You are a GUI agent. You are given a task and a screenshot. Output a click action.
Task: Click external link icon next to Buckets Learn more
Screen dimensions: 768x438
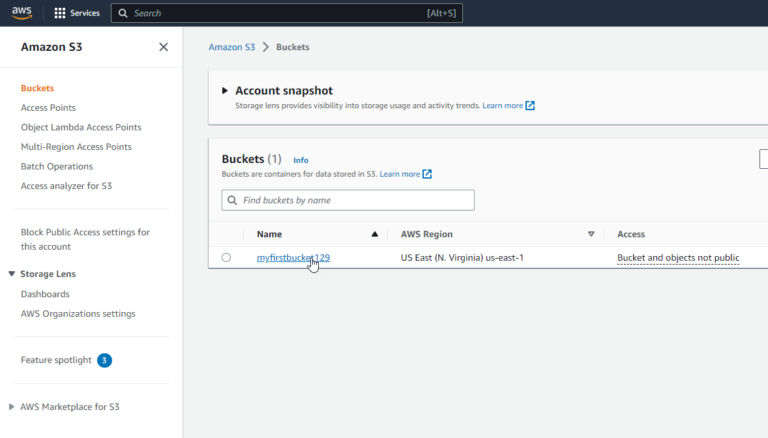coord(427,174)
